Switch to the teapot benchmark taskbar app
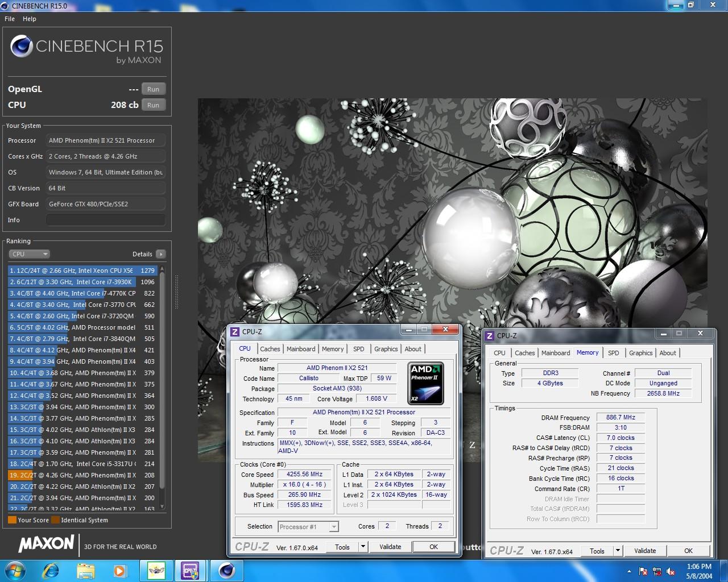Screen dimensions: 728x582 (x=156, y=571)
